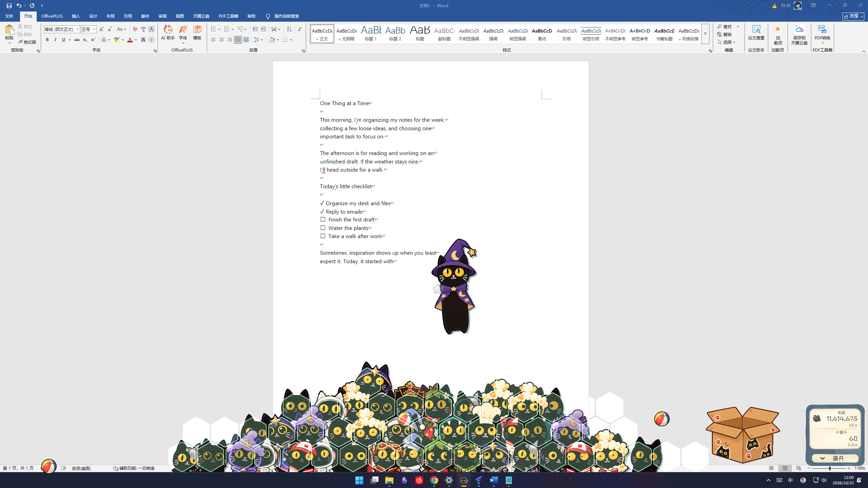The height and width of the screenshot is (488, 868).
Task: Click the Format Painter (格式刷) button
Action: click(x=27, y=42)
